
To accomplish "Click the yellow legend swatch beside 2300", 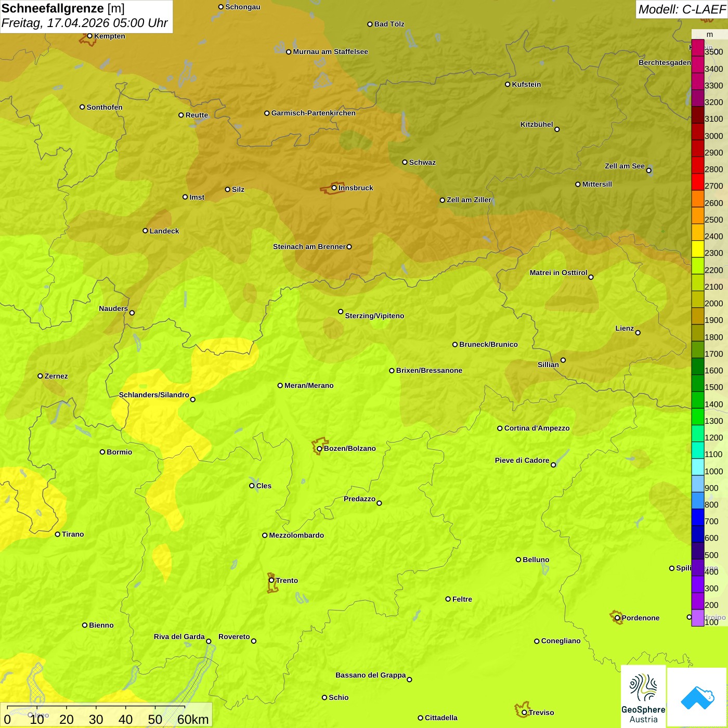I will [697, 249].
